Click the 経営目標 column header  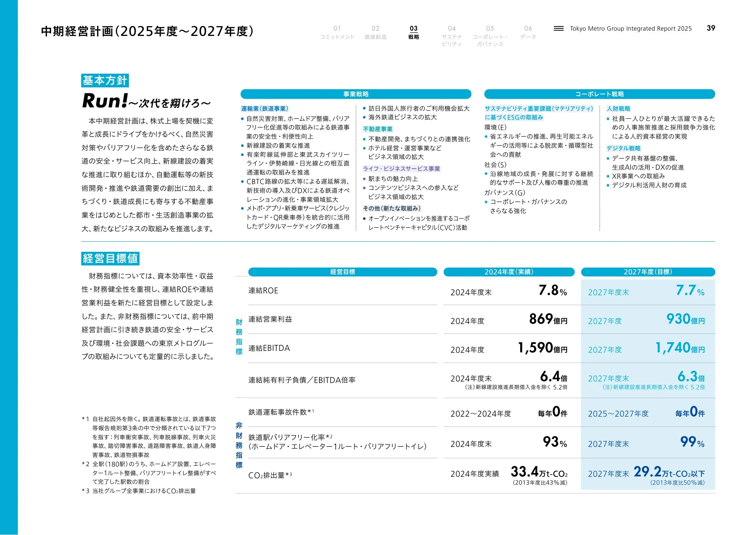point(342,272)
